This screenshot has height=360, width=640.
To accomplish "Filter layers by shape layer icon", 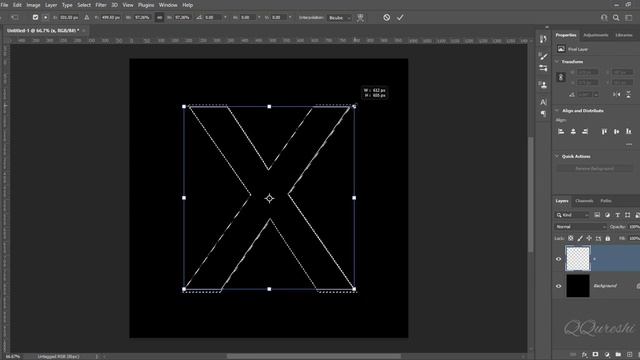I will [x=628, y=215].
